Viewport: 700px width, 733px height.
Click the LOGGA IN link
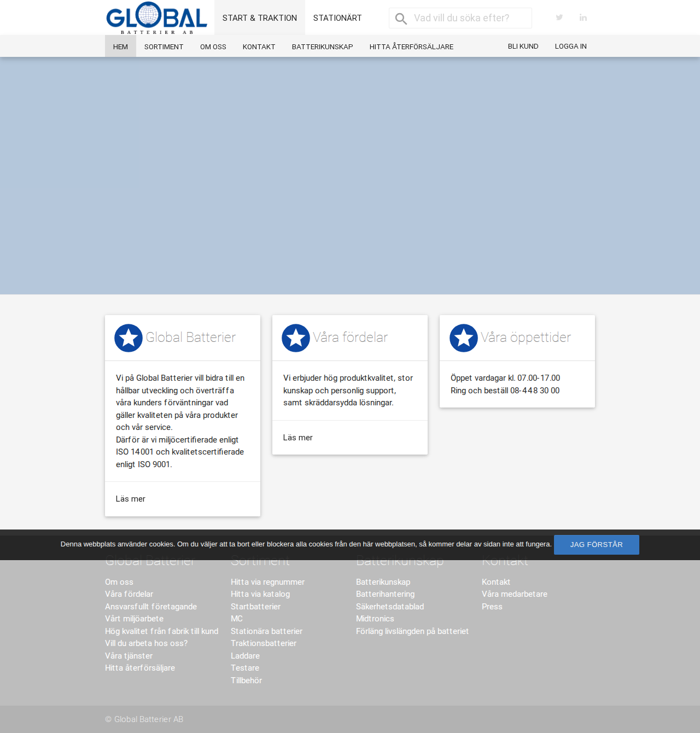[571, 46]
